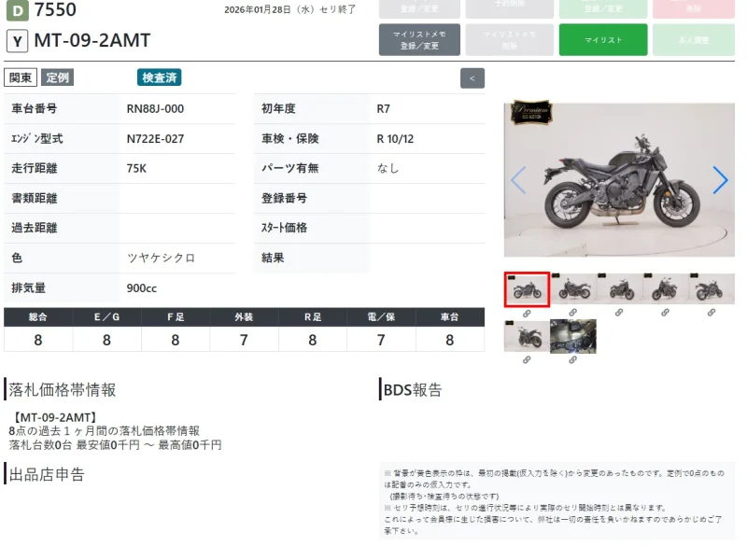This screenshot has width=747, height=560.
Task: Click link icon under the first bottom-row thumbnail
Action: 527,360
